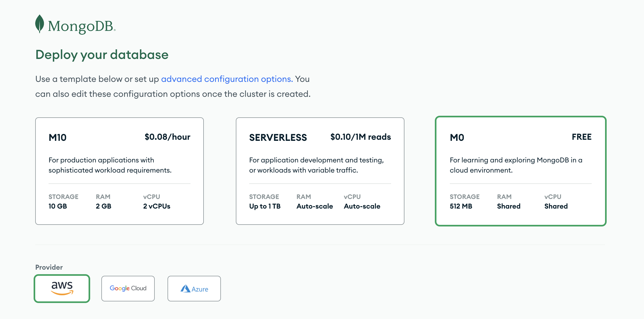Choose Azure as the provider
The height and width of the screenshot is (319, 644).
pos(194,289)
